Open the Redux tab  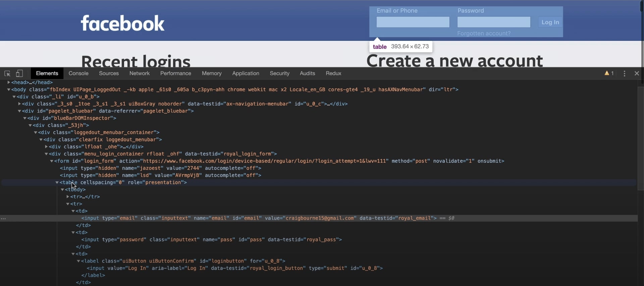[333, 73]
